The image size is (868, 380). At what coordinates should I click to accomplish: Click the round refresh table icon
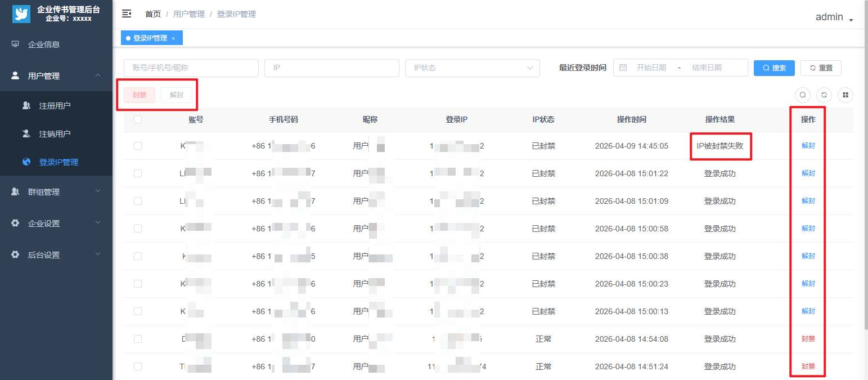824,95
